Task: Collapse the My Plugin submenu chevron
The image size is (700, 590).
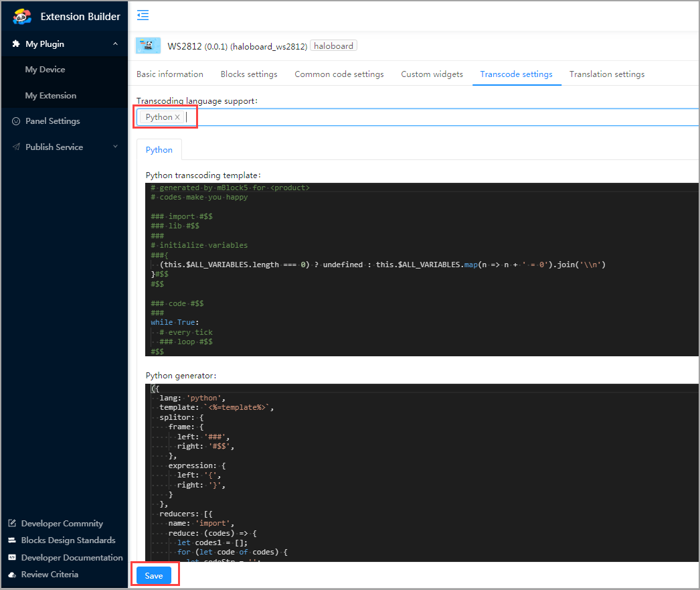Action: pyautogui.click(x=115, y=44)
